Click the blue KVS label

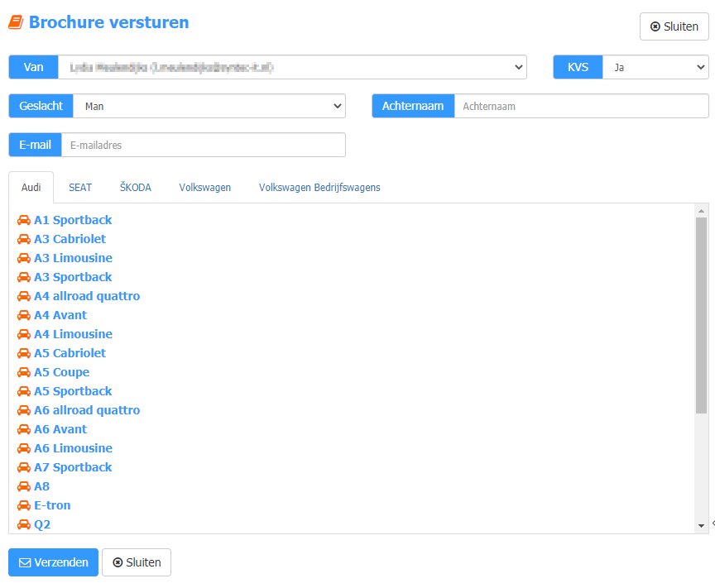(578, 67)
